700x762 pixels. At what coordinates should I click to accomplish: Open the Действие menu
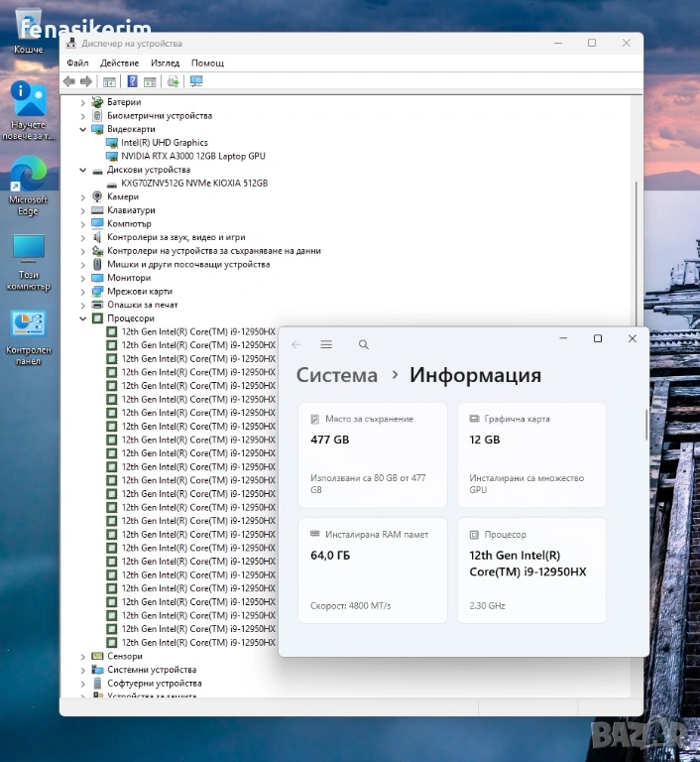(x=119, y=63)
